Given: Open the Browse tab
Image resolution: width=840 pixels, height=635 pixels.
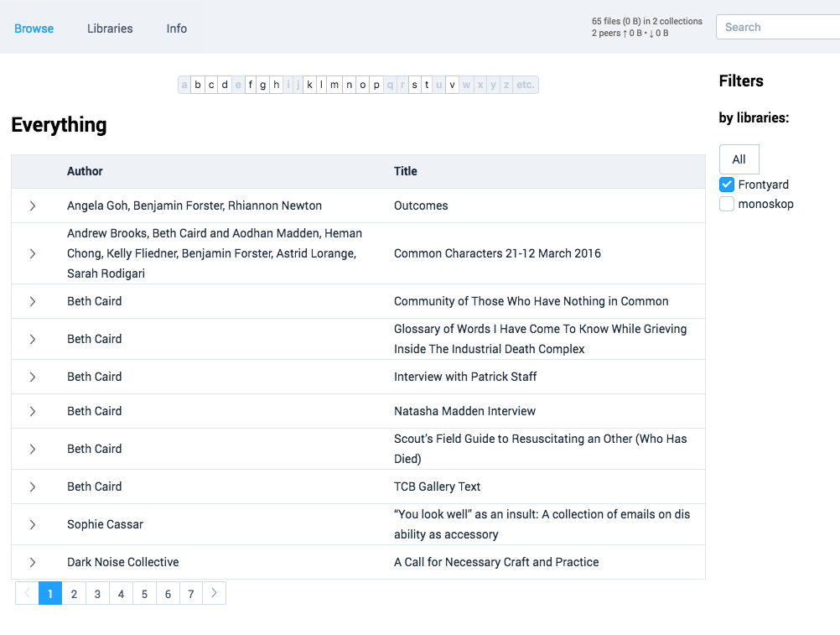Looking at the screenshot, I should click(x=34, y=29).
